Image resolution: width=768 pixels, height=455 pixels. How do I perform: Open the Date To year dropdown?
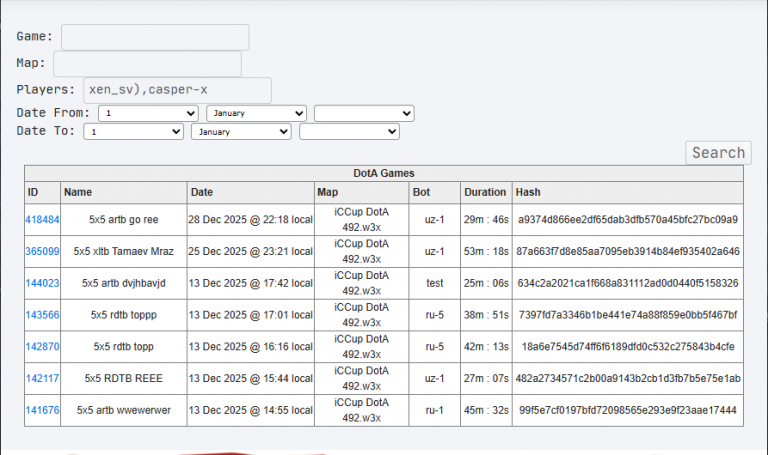[x=349, y=132]
